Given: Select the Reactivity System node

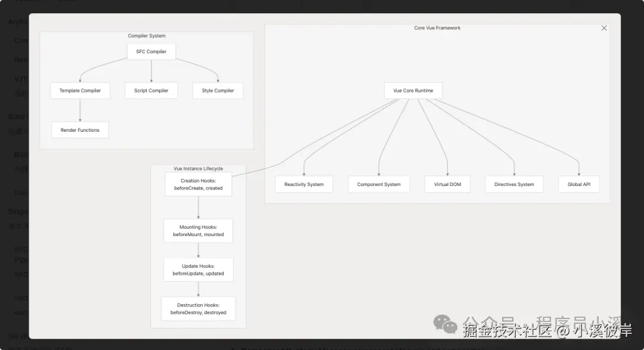Looking at the screenshot, I should click(304, 184).
